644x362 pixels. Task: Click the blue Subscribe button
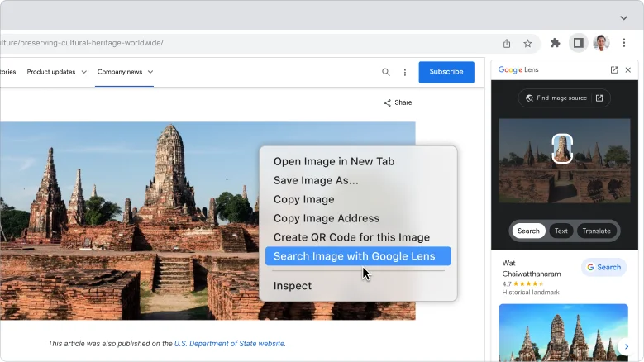(446, 72)
